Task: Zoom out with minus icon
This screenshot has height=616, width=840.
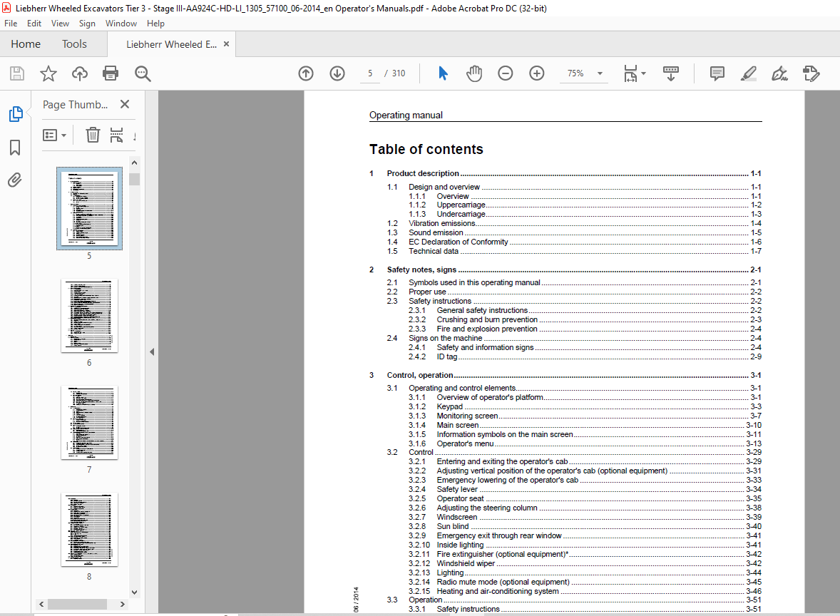Action: pyautogui.click(x=505, y=73)
